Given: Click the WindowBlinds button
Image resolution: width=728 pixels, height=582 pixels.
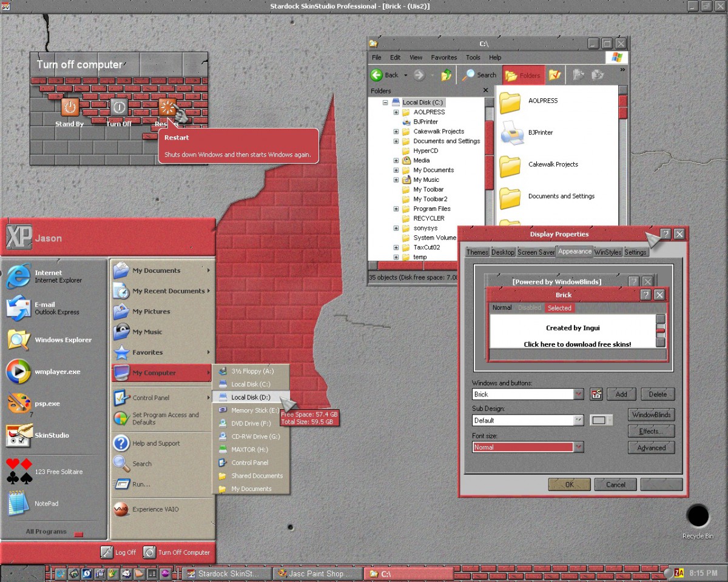Looking at the screenshot, I should pos(652,415).
